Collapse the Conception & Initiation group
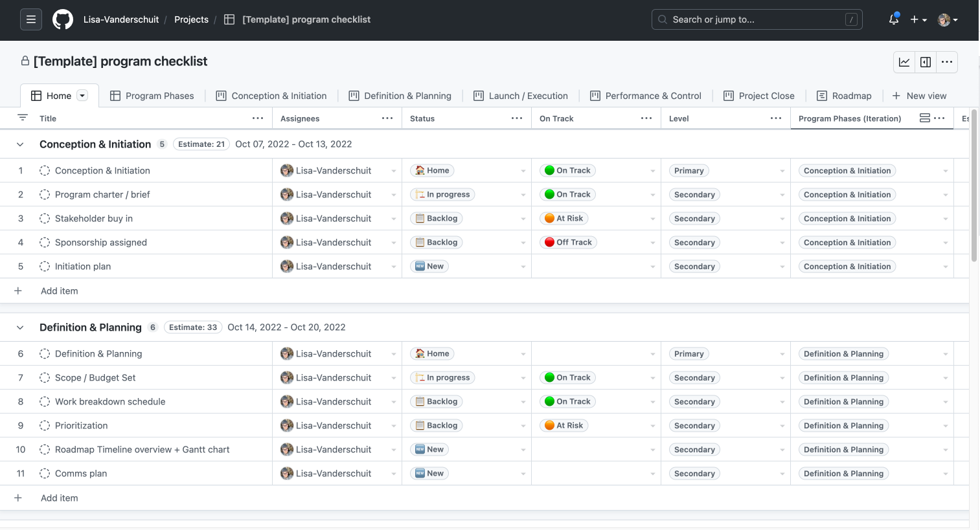 tap(20, 144)
